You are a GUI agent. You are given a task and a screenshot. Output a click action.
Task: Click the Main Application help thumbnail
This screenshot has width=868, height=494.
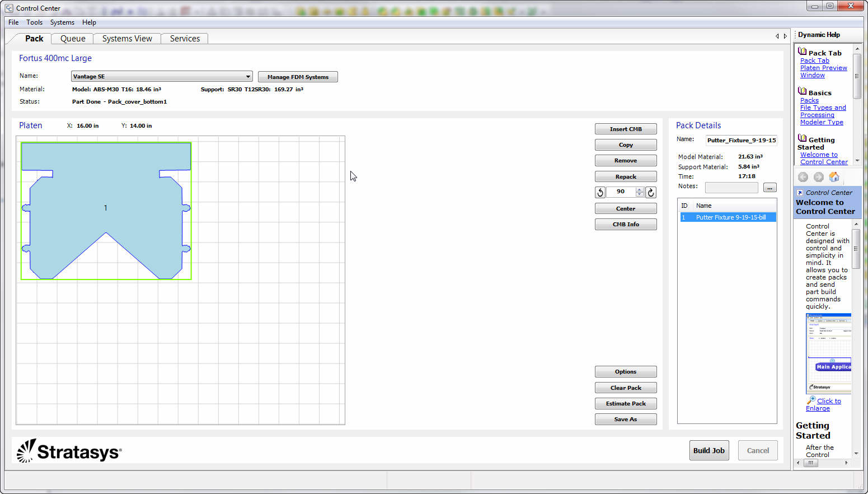(828, 353)
